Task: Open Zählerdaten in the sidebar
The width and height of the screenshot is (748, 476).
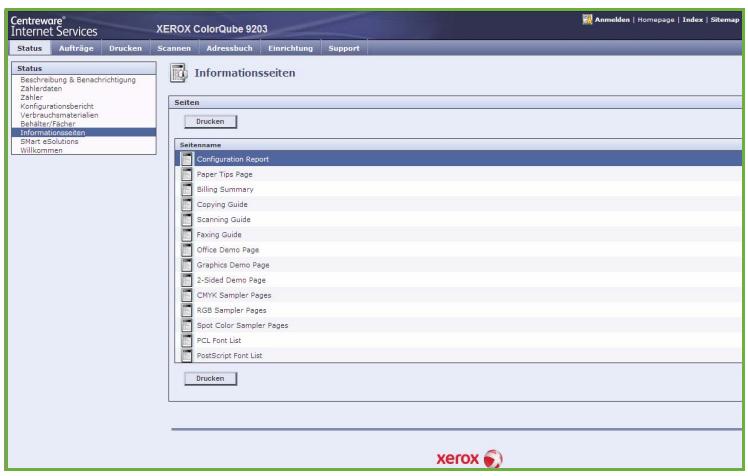Action: (x=41, y=89)
